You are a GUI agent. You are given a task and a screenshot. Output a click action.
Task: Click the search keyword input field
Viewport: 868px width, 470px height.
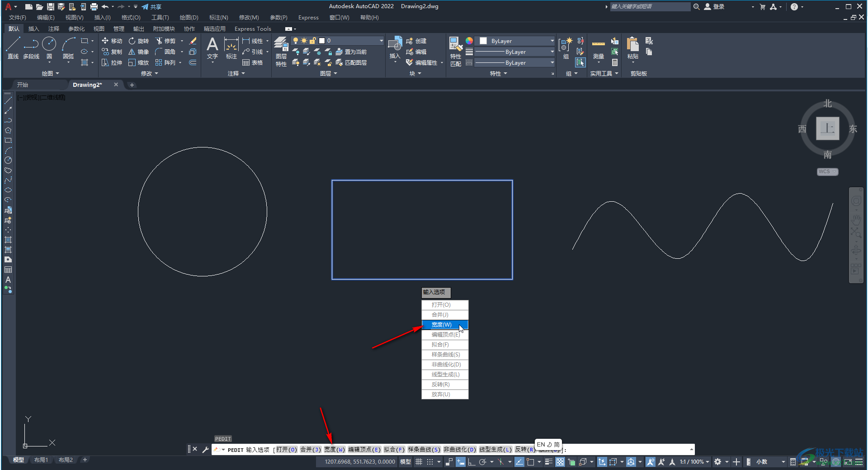pyautogui.click(x=650, y=7)
